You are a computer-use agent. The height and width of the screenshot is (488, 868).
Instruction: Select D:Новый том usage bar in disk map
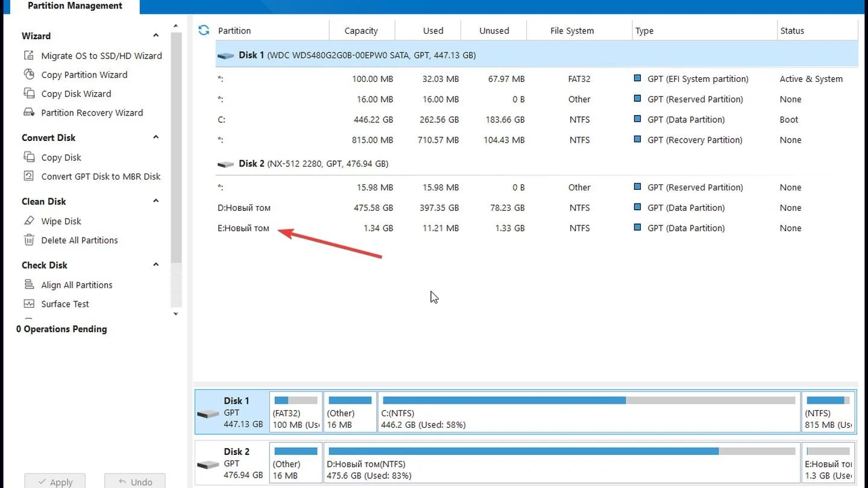[562, 451]
